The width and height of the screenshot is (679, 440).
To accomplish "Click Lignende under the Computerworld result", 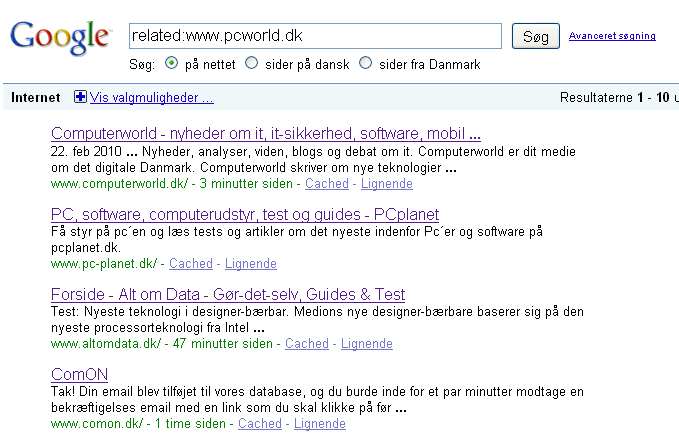I will pos(387,184).
